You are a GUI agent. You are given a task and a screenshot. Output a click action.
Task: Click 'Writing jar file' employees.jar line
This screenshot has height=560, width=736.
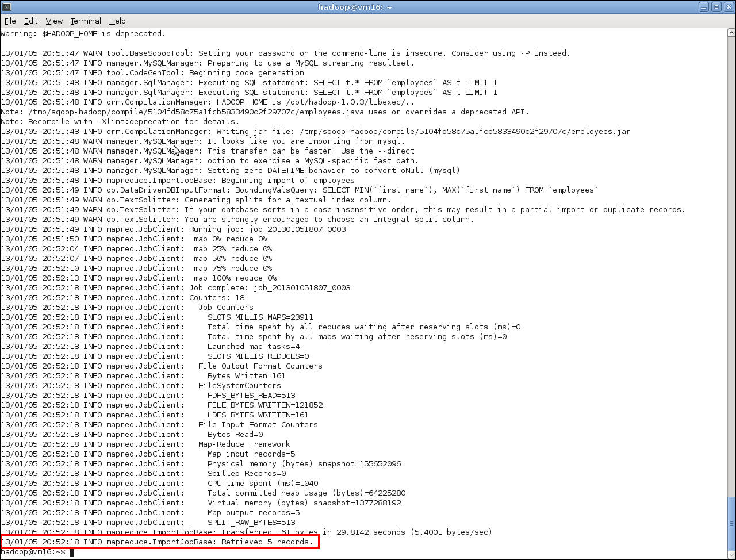coord(316,132)
